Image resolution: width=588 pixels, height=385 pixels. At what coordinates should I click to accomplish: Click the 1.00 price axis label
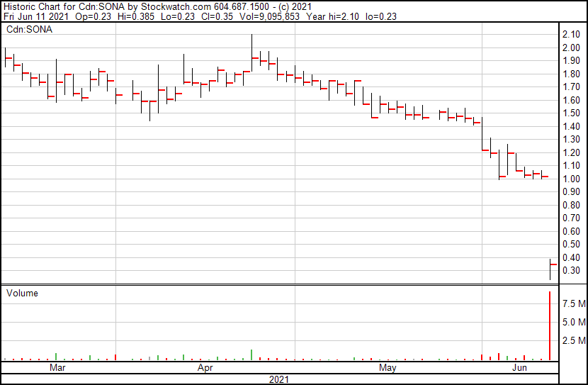coord(571,179)
